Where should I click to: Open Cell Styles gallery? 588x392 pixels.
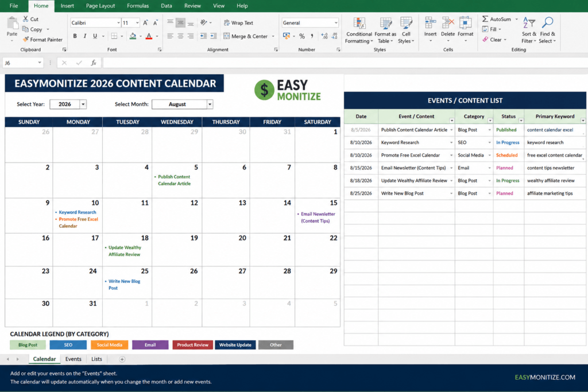pos(406,30)
